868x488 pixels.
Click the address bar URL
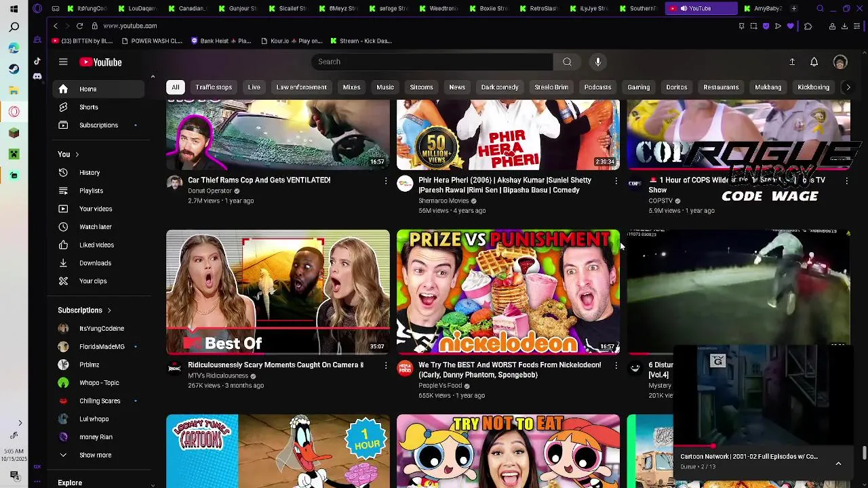point(130,26)
